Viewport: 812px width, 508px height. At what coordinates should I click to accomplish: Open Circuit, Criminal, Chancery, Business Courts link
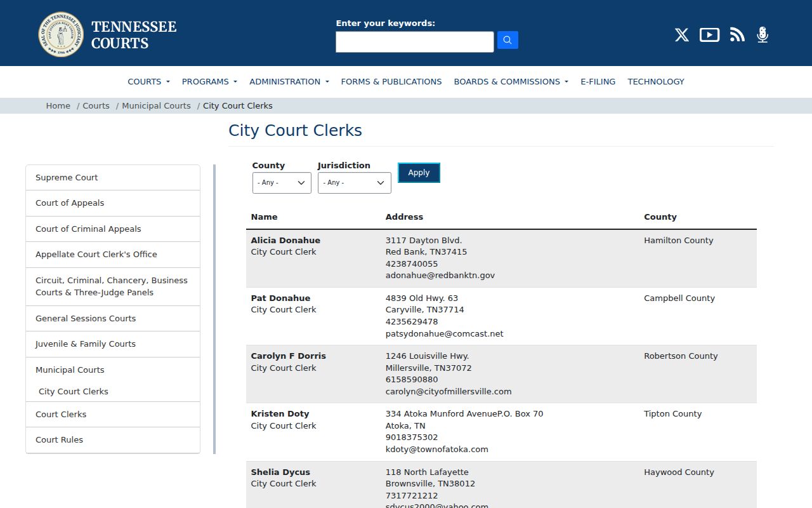113,286
